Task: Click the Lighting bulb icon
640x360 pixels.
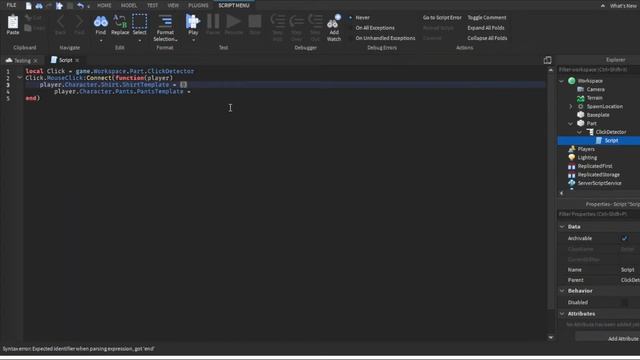Action: [x=571, y=158]
